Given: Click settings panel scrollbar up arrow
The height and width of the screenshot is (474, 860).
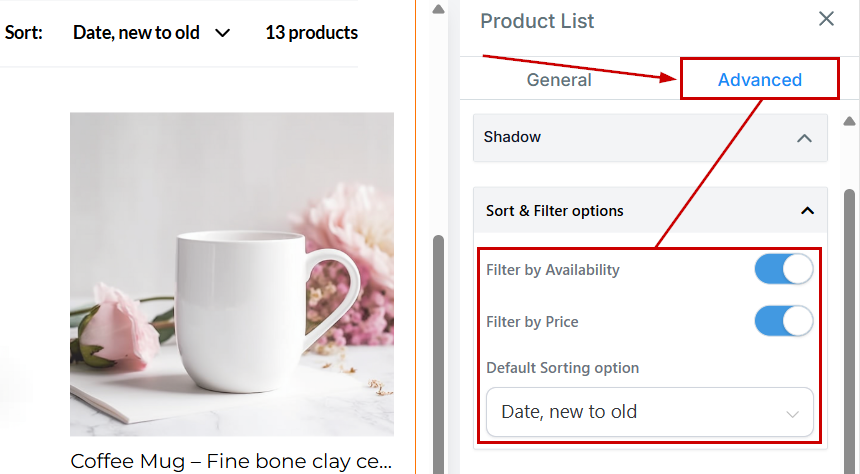Looking at the screenshot, I should [x=850, y=121].
